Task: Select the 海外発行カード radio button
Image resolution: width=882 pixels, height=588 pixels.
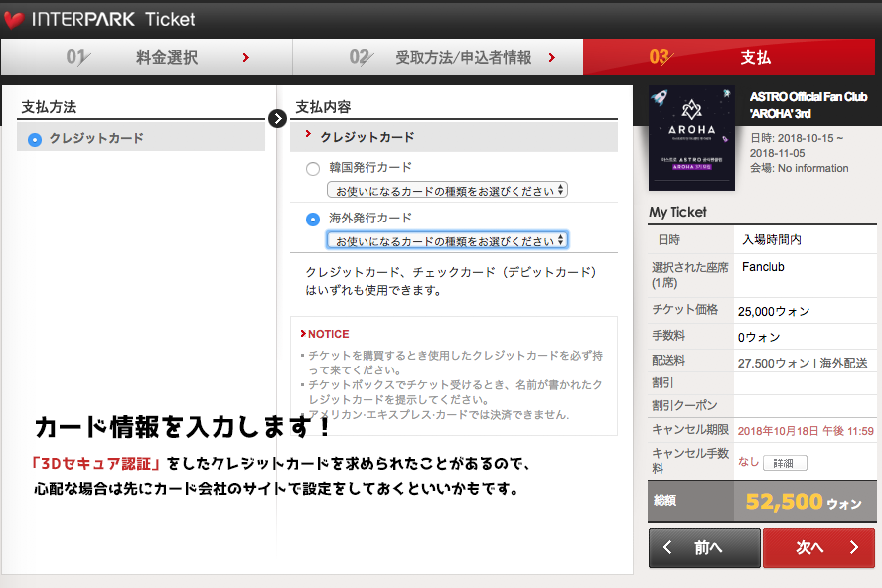Action: (x=313, y=219)
